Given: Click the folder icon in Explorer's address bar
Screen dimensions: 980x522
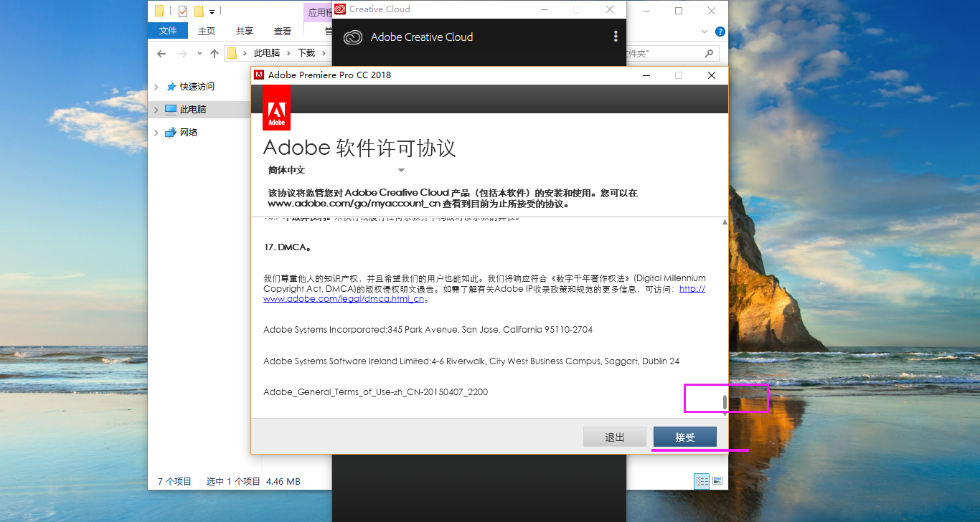Looking at the screenshot, I should [232, 53].
